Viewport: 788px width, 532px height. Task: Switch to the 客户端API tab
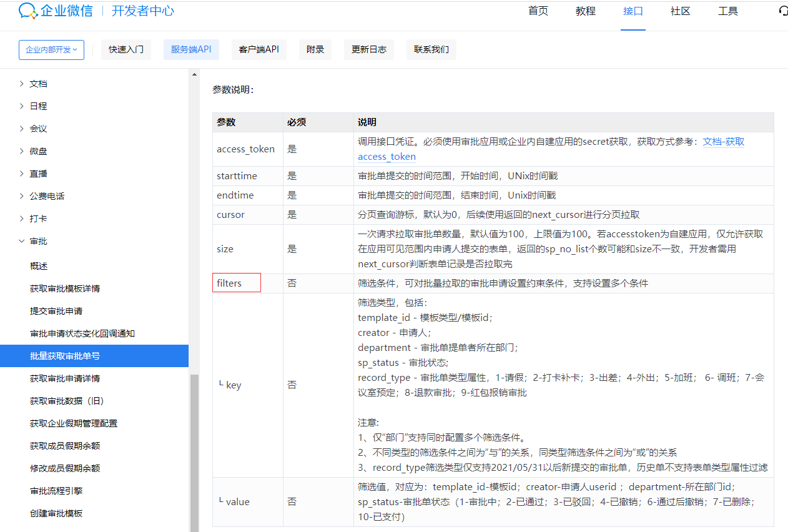(x=259, y=49)
